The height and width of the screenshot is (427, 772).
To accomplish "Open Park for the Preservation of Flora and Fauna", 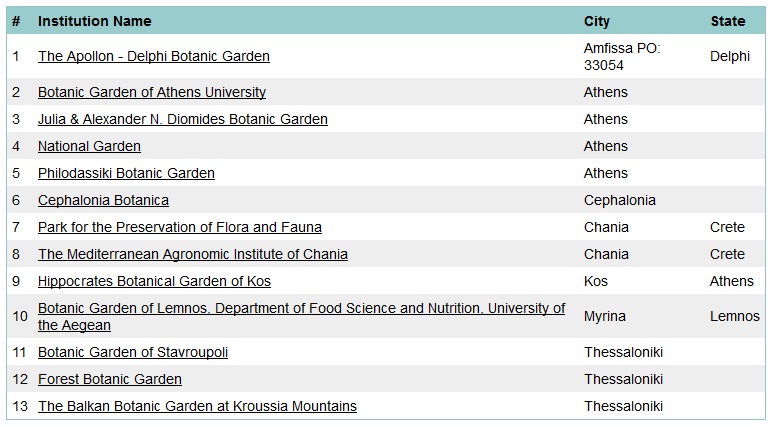I will click(180, 227).
